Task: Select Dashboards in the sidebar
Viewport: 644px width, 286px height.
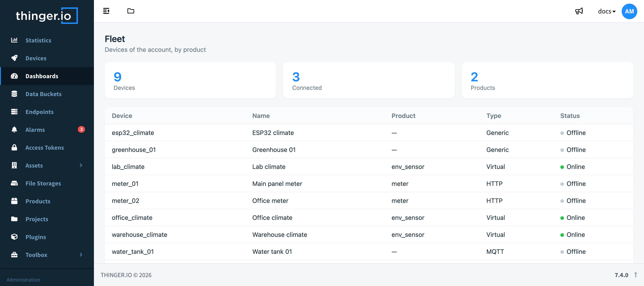Action: pyautogui.click(x=47, y=76)
